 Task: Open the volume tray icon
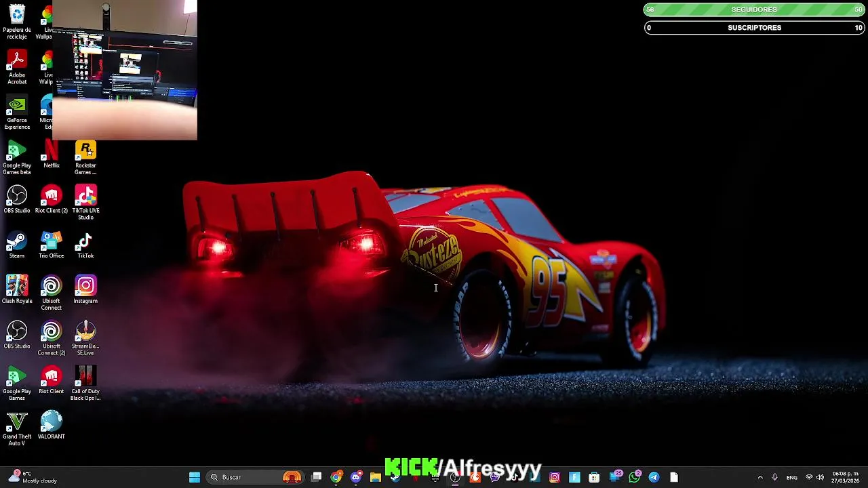tap(820, 477)
